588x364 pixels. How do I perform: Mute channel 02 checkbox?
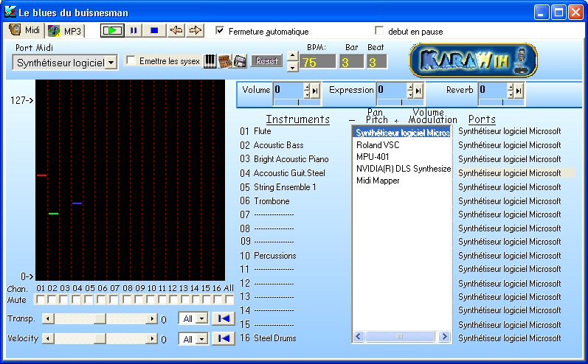tap(52, 300)
